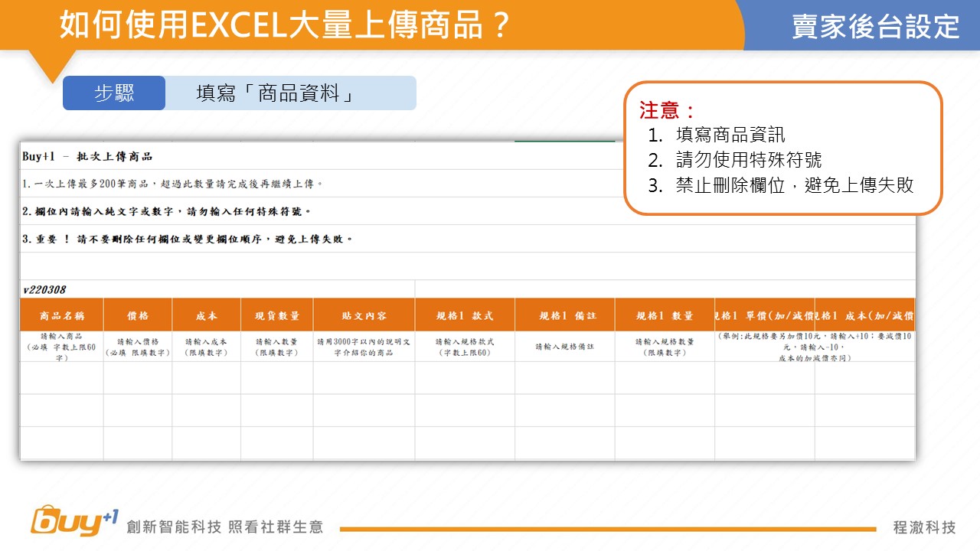Click the 如何使用EXCEL大量上傳商品 slide title
980x551 pixels.
pos(285,24)
